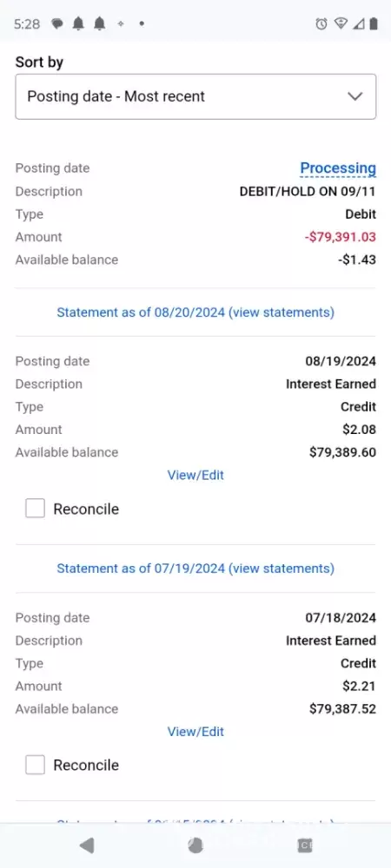Tap the chat message status bar icon
This screenshot has width=391, height=868.
[57, 23]
